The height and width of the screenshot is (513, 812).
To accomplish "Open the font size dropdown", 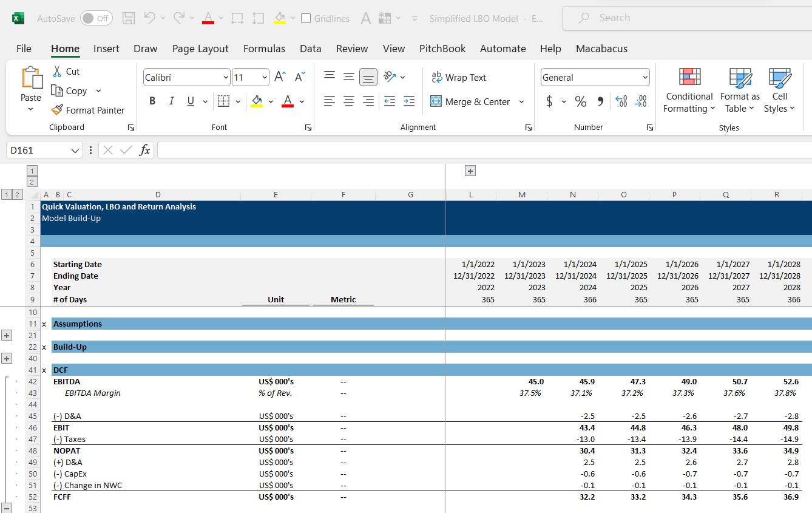I will pyautogui.click(x=265, y=77).
